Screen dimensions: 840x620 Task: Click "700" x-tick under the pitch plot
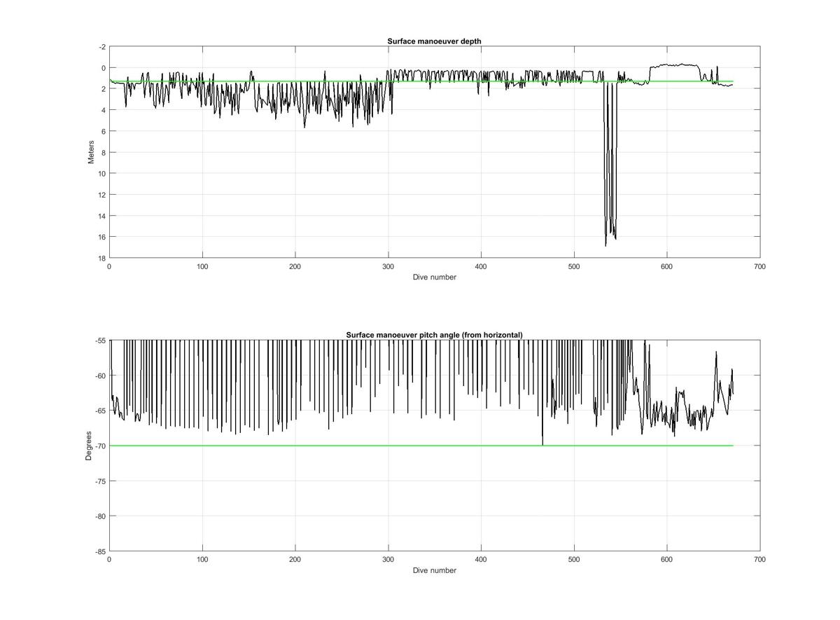pos(759,560)
